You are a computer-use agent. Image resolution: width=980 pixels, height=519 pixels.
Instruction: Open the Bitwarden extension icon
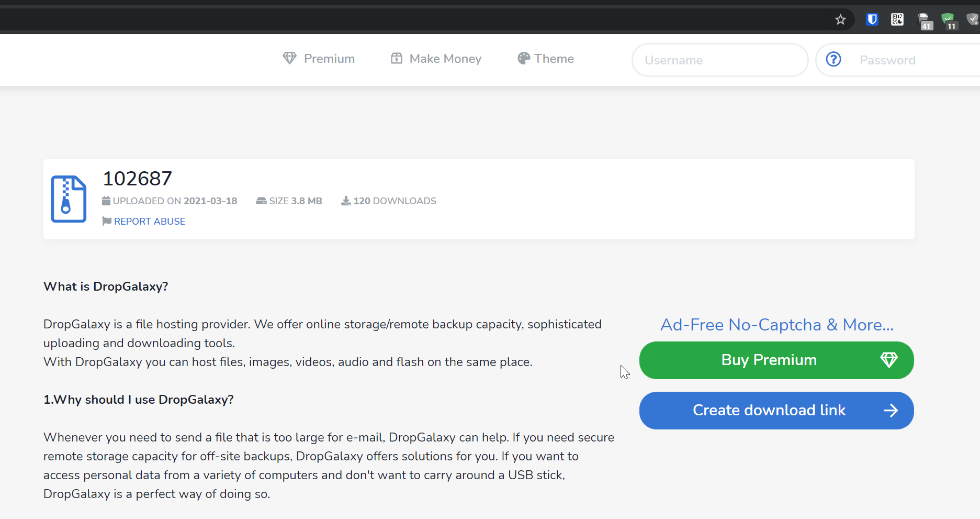coord(872,19)
